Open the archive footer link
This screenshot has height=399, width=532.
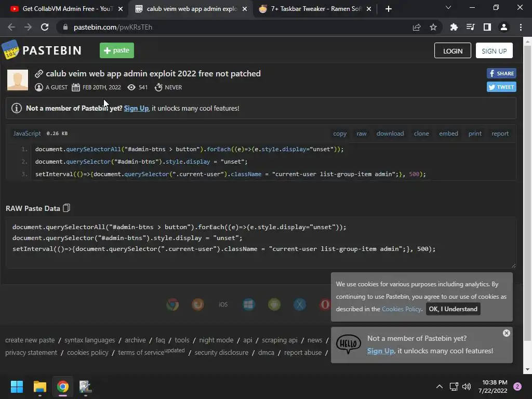click(135, 340)
